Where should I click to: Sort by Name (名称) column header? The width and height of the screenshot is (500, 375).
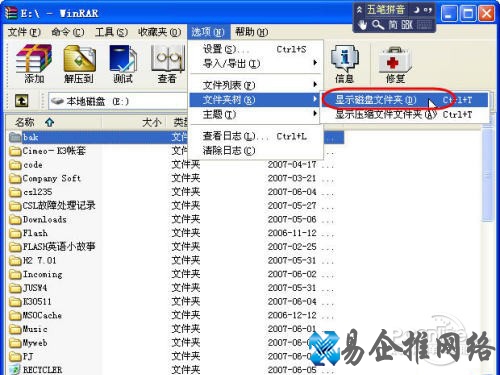point(53,122)
